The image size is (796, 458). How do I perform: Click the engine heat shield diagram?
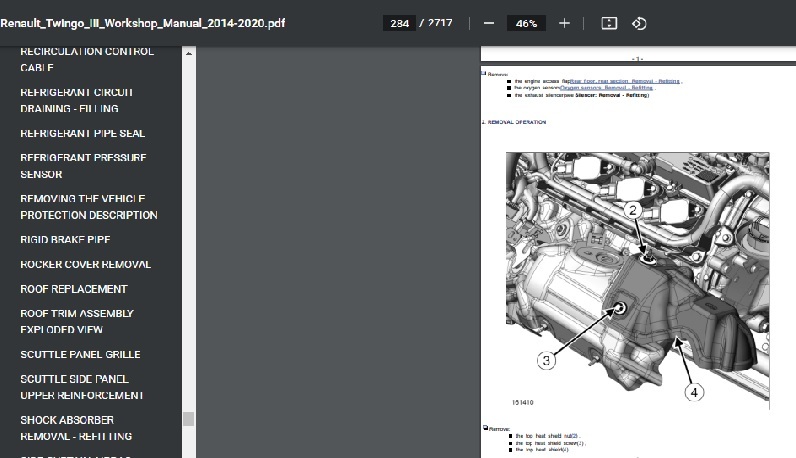tap(636, 280)
